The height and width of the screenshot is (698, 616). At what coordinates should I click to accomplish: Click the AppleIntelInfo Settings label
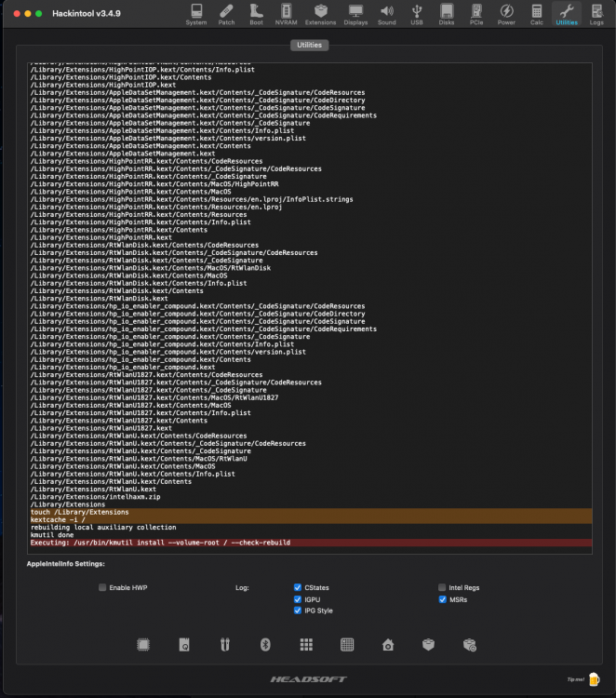[x=66, y=564]
